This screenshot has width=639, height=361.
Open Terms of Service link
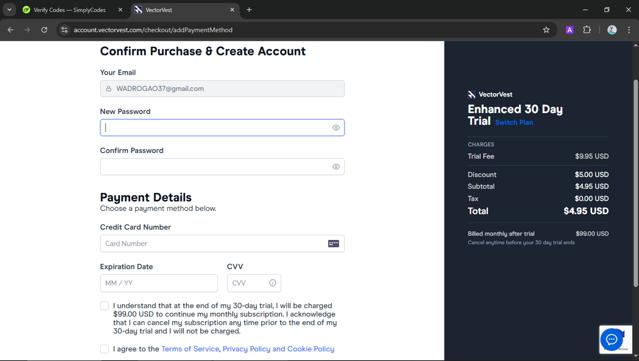[190, 349]
